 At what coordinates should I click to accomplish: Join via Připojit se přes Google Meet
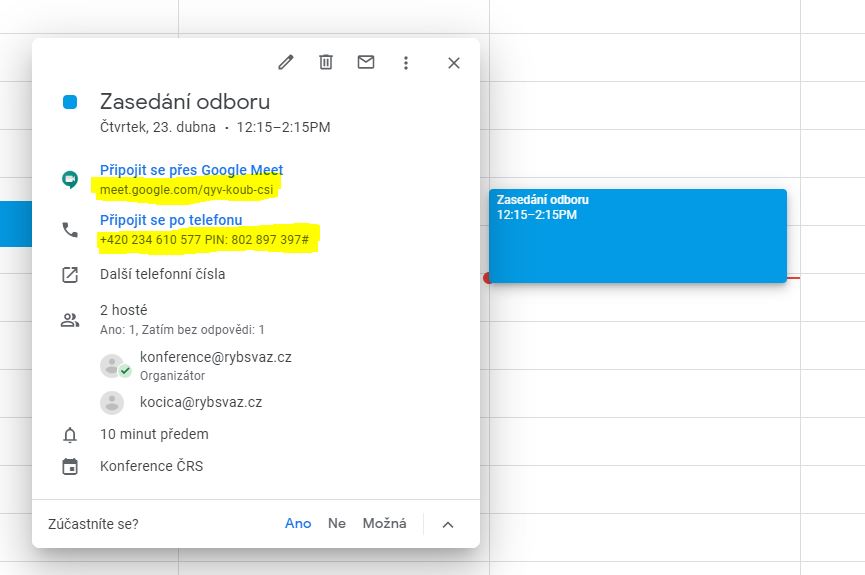tap(191, 170)
